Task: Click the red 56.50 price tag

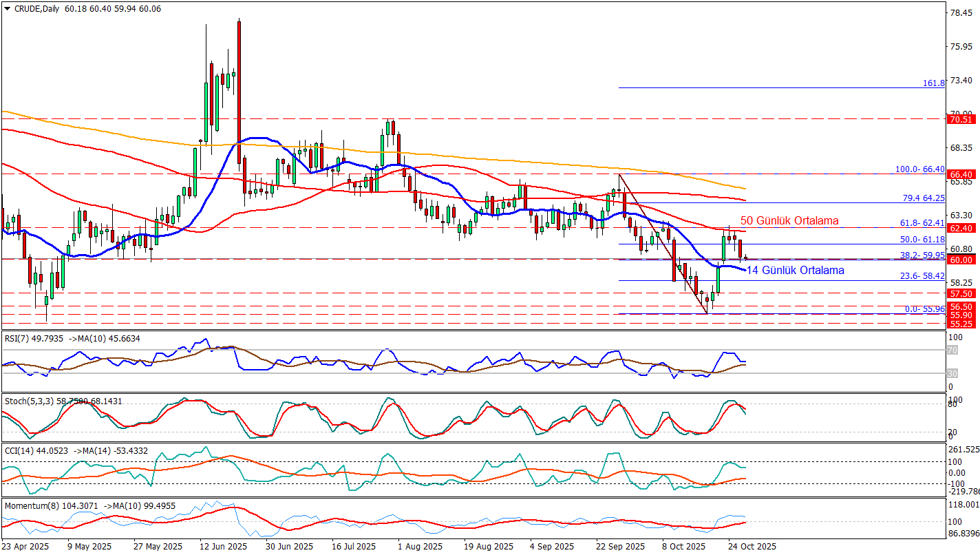Action: [x=960, y=306]
